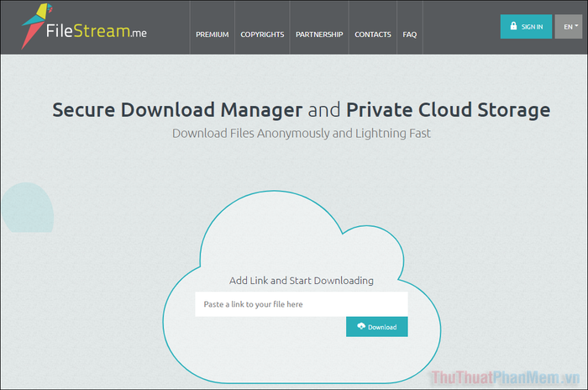Click the 'Add Link and Start Downloading' label
This screenshot has height=390, width=588.
coord(302,281)
